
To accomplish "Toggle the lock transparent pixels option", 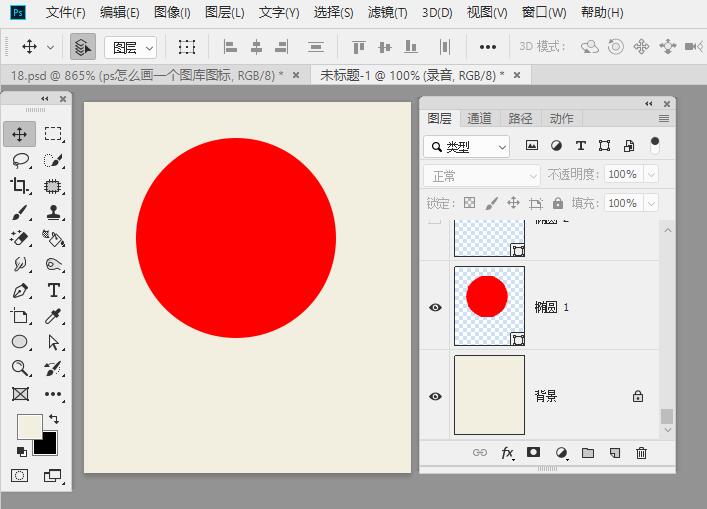I will click(x=469, y=203).
